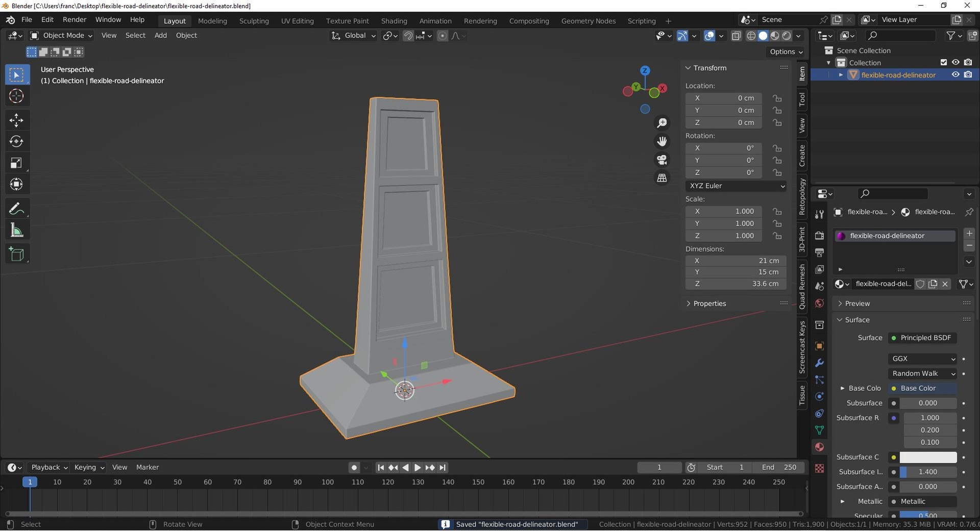Viewport: 980px width, 531px height.
Task: Click the pan hand icon in viewport
Action: pos(662,141)
